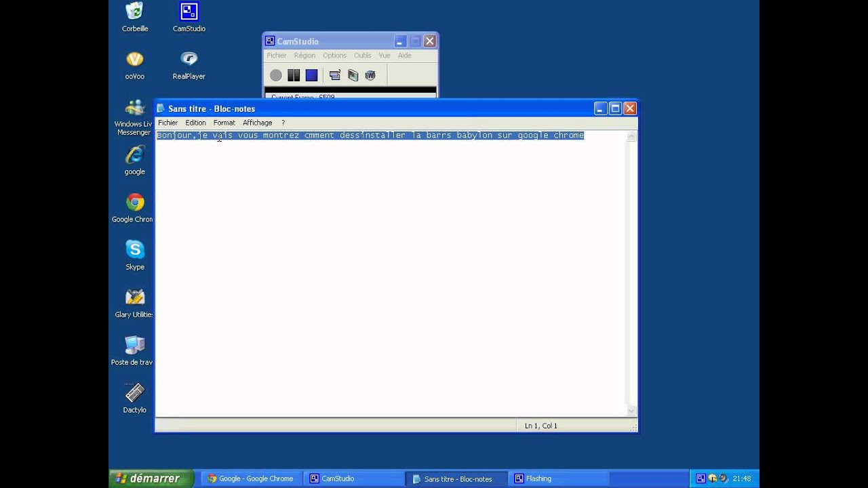
Task: Select the Windows Live Messenger desktop icon
Action: click(x=134, y=117)
